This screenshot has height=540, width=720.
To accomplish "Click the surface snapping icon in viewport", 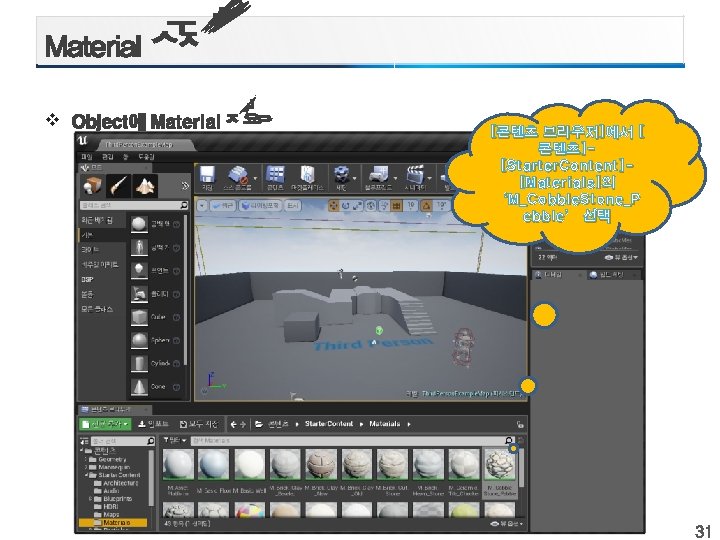I will click(x=384, y=206).
